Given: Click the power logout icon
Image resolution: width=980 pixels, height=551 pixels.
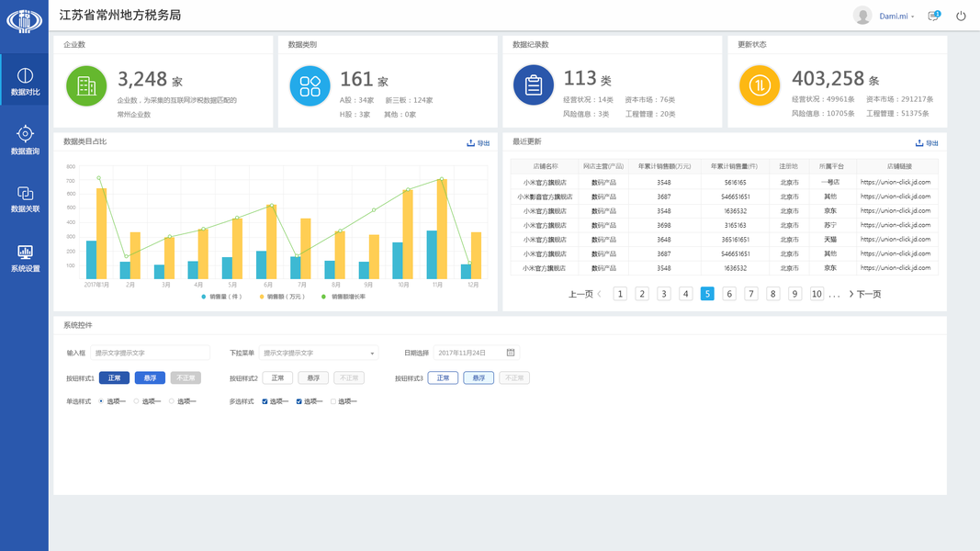Looking at the screenshot, I should pos(961,17).
